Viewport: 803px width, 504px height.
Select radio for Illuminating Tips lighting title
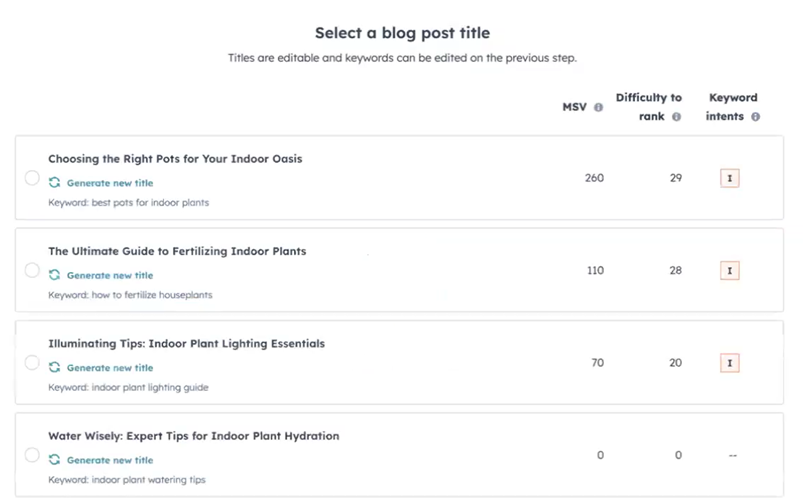pos(32,363)
